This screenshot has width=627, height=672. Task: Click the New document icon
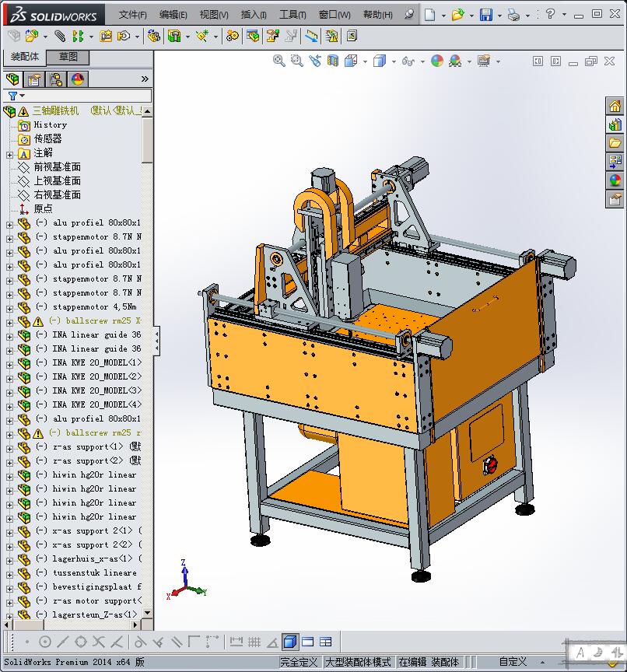(429, 15)
